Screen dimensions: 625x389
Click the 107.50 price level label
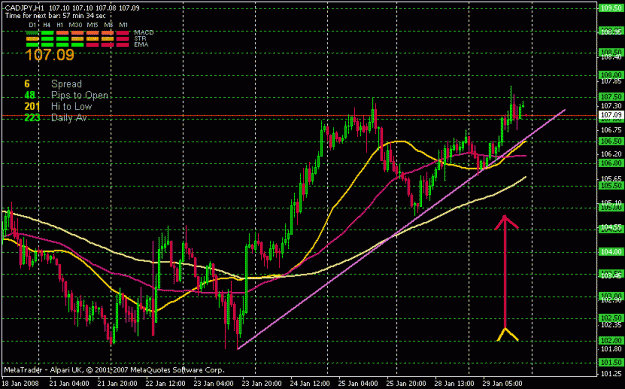611,97
